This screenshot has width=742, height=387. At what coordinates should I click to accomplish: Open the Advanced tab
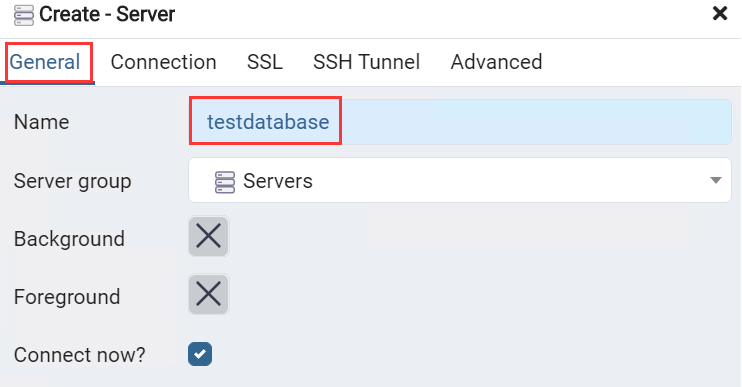[x=496, y=62]
